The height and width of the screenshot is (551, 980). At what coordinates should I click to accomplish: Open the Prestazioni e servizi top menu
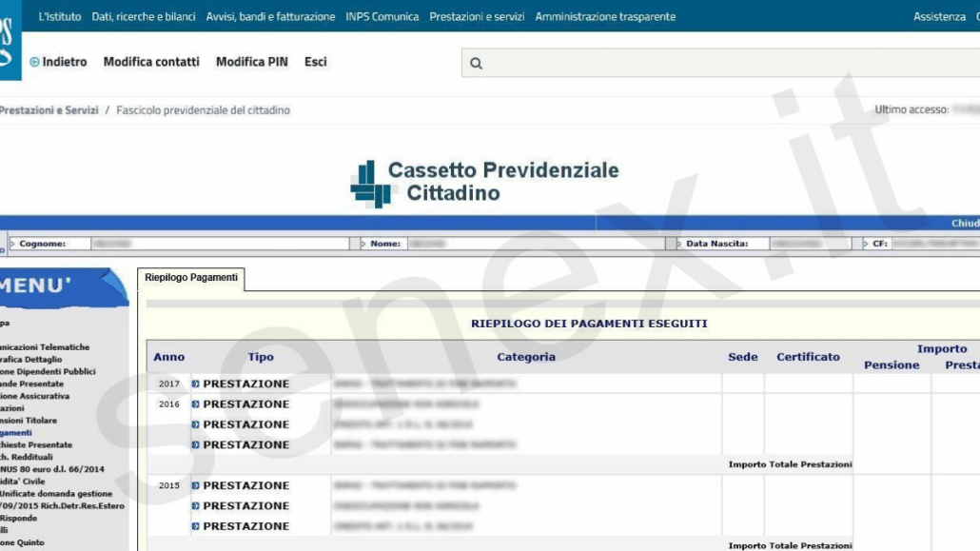(x=477, y=16)
